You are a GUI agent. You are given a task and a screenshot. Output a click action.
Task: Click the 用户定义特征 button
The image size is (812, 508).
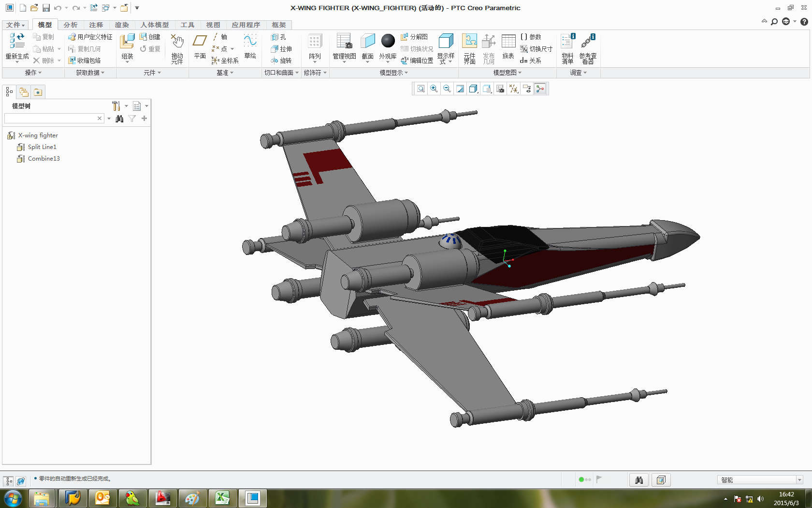[x=90, y=37]
